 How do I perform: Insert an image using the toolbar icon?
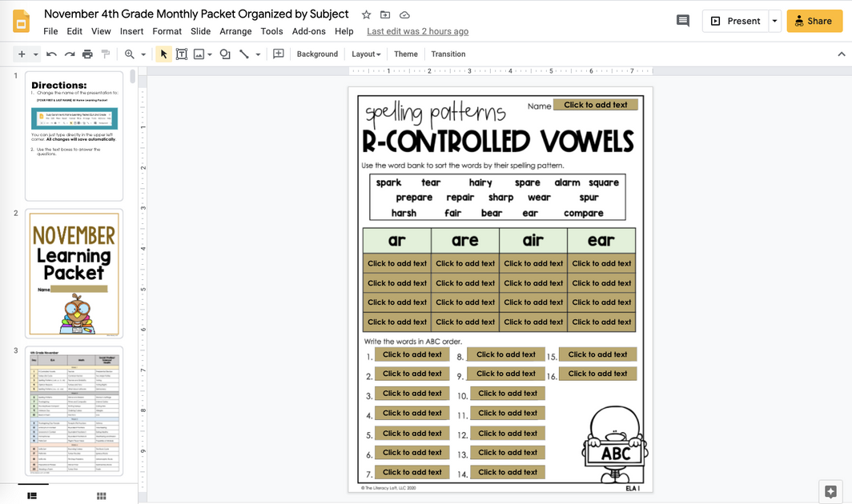pyautogui.click(x=199, y=54)
